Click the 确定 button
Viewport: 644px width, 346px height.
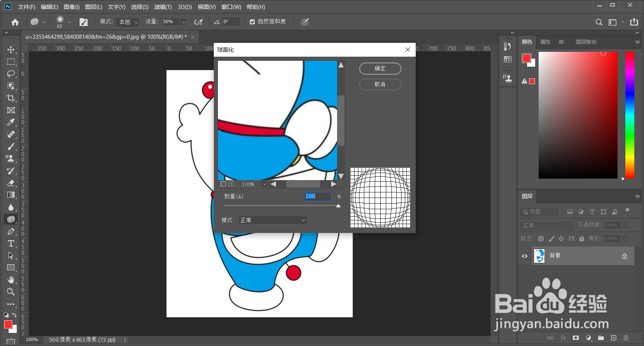point(380,69)
